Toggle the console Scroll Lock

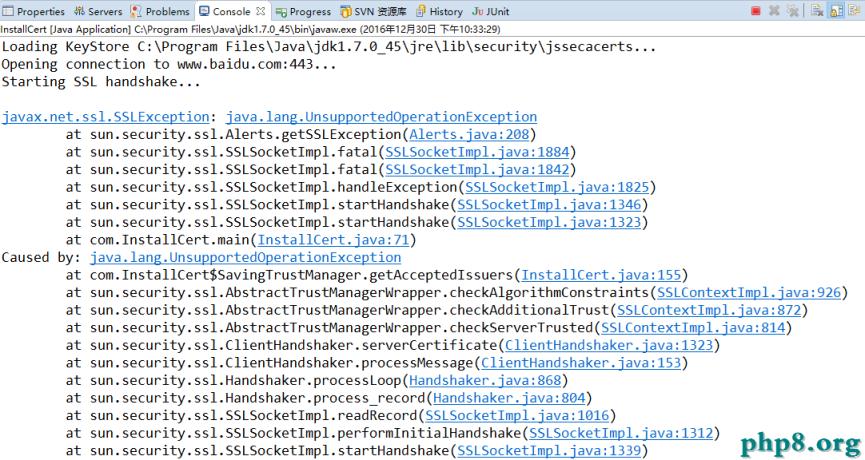[836, 10]
